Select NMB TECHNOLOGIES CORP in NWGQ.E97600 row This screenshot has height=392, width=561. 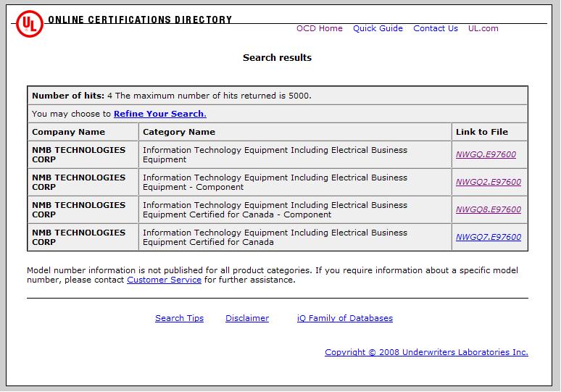point(79,154)
